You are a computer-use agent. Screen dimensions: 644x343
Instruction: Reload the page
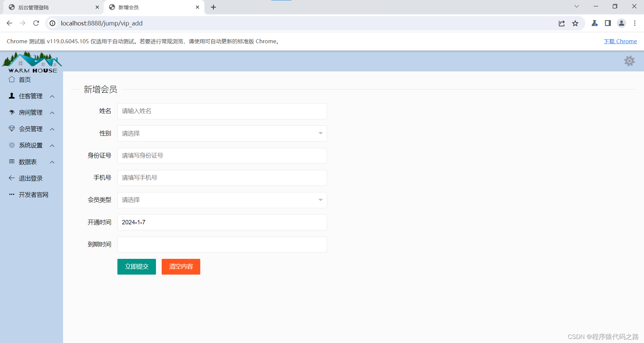coord(36,23)
